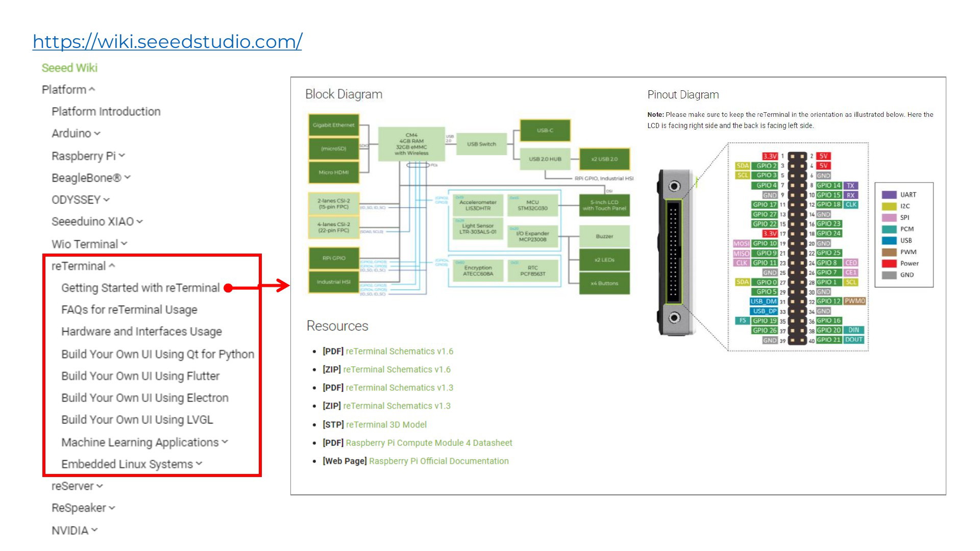Click the USB Switch block

click(x=481, y=144)
